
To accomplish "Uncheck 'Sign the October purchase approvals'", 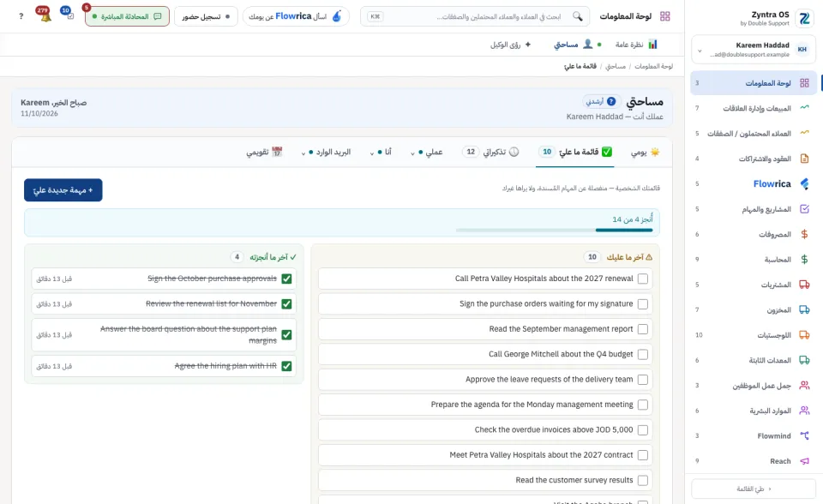I will (286, 279).
